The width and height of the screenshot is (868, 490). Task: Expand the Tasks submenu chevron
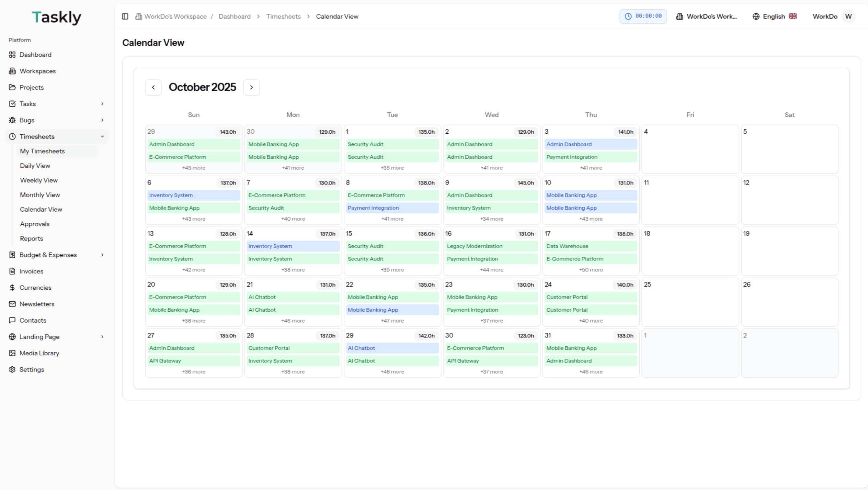tap(102, 104)
